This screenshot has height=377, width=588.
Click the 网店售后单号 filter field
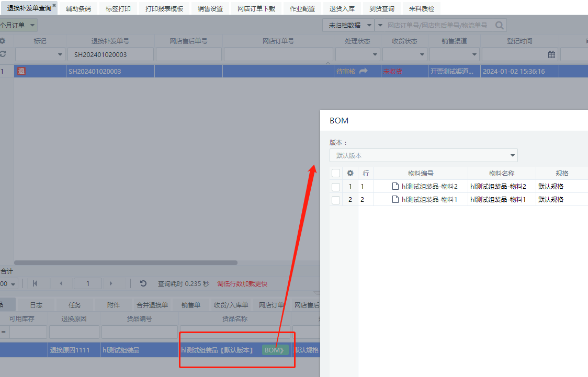189,54
